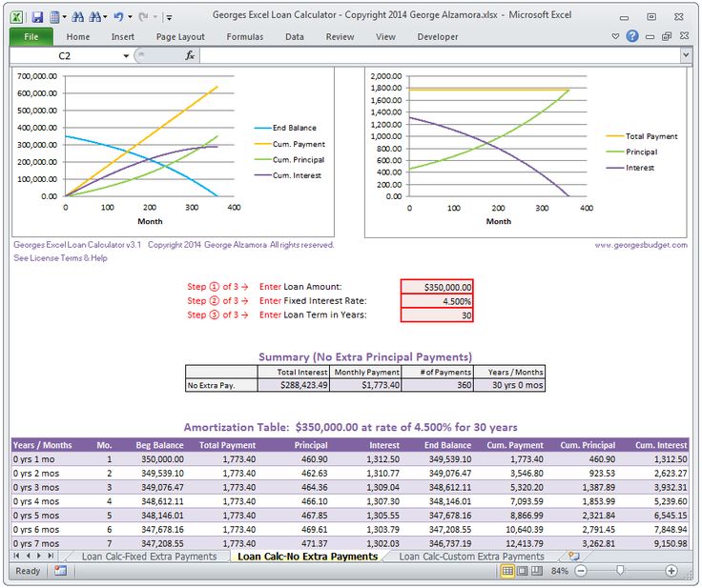Open Redo history dropdown arrow
The image size is (702, 588).
click(x=155, y=17)
